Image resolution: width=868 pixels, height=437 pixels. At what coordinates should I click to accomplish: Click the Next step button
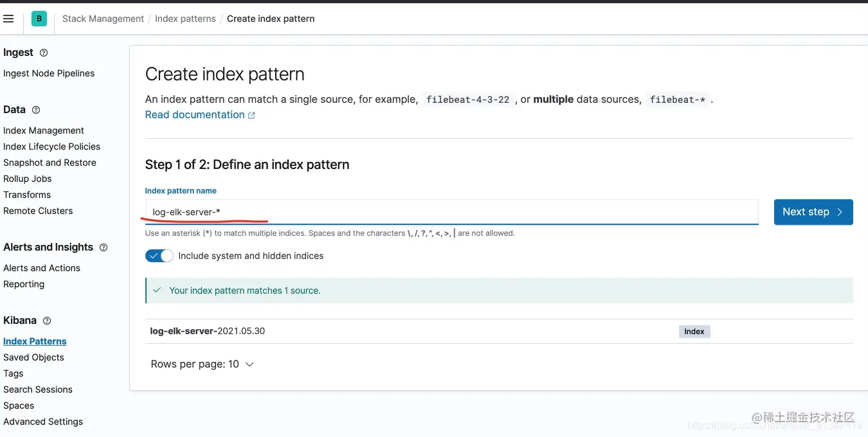[813, 212]
